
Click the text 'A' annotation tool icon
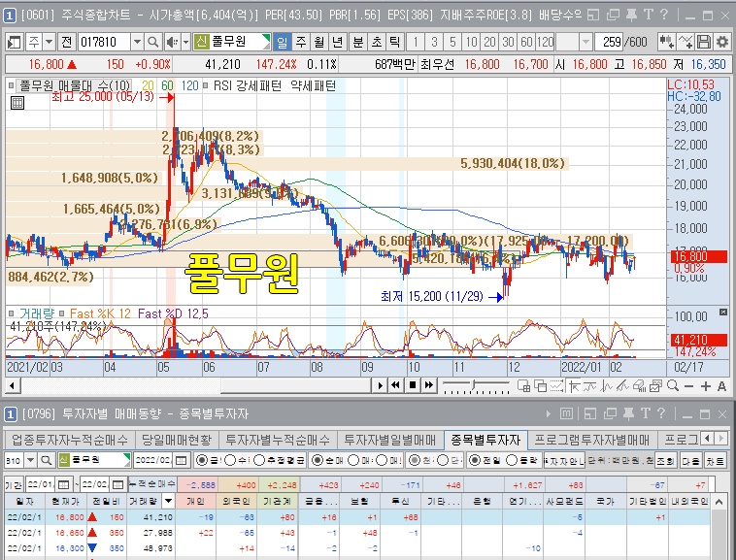pyautogui.click(x=721, y=386)
